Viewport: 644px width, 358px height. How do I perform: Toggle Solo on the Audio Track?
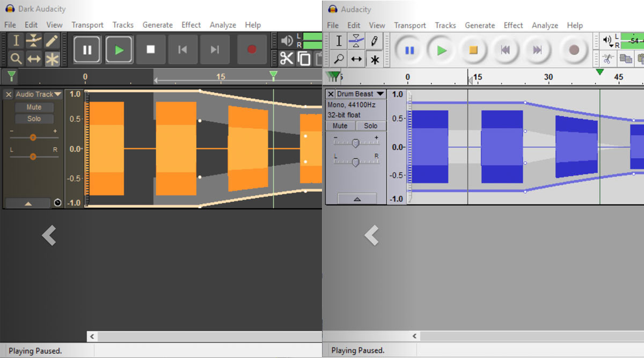click(x=34, y=119)
